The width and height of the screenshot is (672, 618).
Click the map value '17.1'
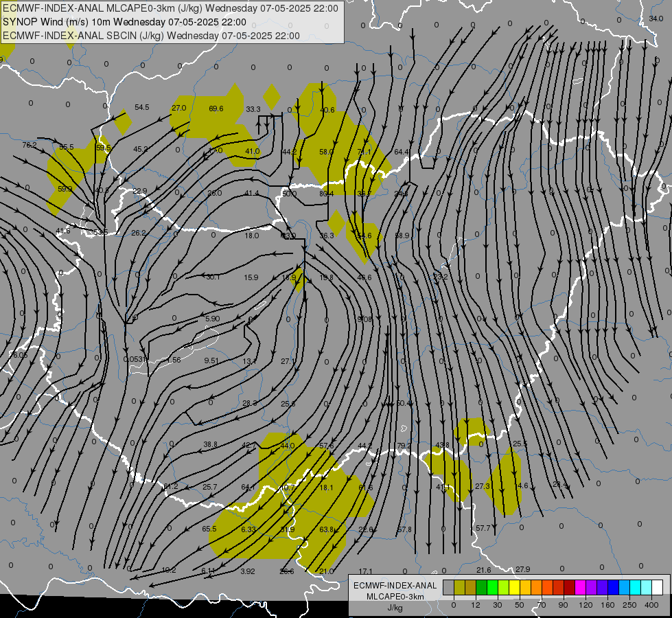click(x=366, y=571)
